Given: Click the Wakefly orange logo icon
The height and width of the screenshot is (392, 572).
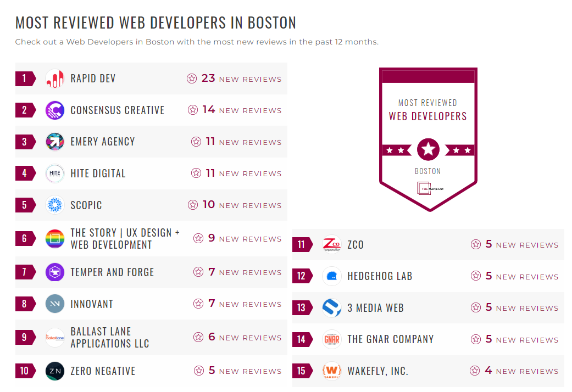Looking at the screenshot, I should [x=332, y=371].
